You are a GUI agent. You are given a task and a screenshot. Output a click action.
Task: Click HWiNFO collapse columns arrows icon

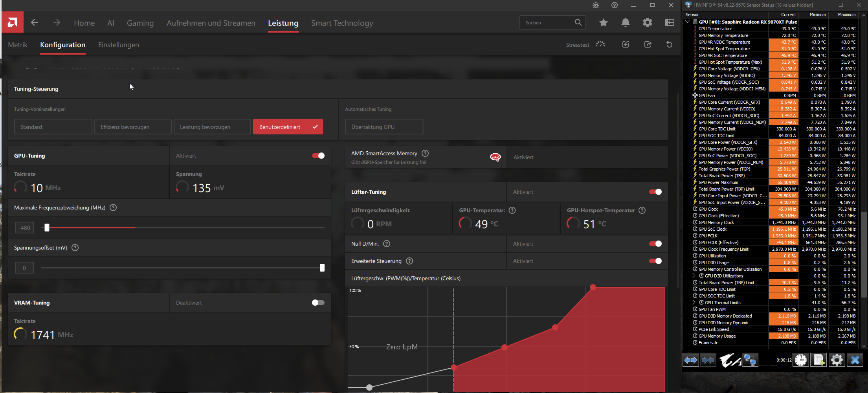pyautogui.click(x=708, y=360)
